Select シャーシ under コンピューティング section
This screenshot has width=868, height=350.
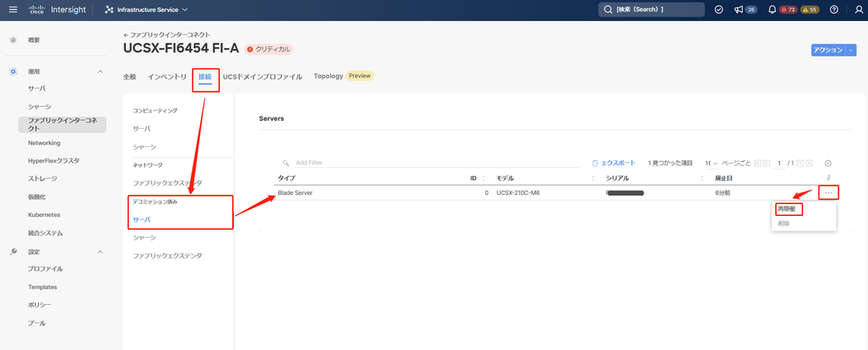[144, 147]
